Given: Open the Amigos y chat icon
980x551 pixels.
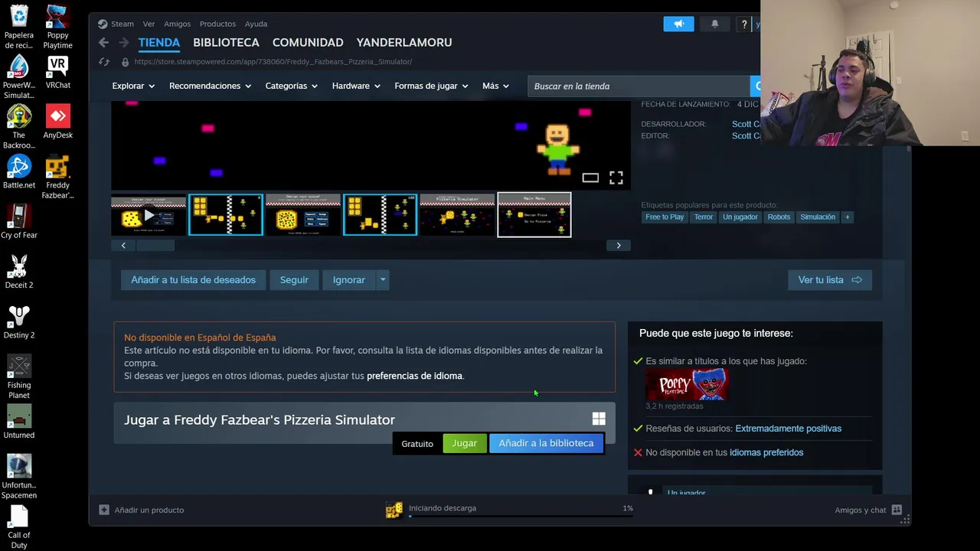Looking at the screenshot, I should coord(897,510).
